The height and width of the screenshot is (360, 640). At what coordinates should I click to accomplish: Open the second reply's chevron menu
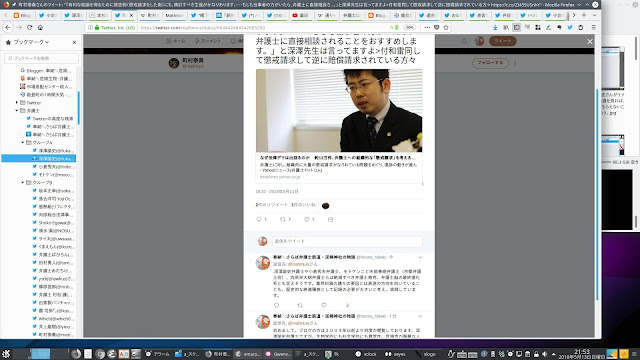(420, 316)
